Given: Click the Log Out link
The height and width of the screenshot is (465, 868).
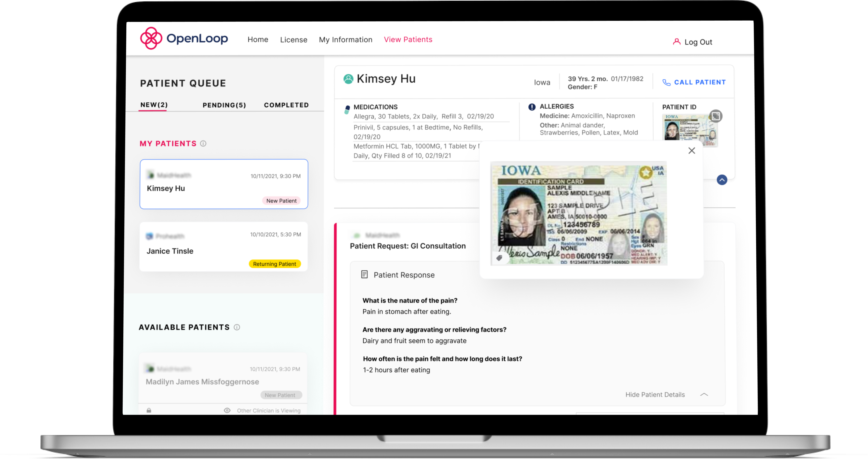Looking at the screenshot, I should (698, 42).
